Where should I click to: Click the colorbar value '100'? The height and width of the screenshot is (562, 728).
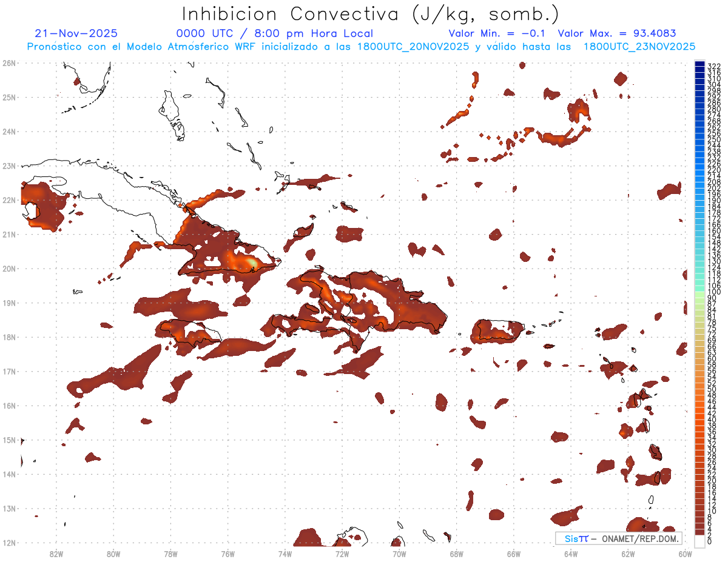click(x=714, y=292)
